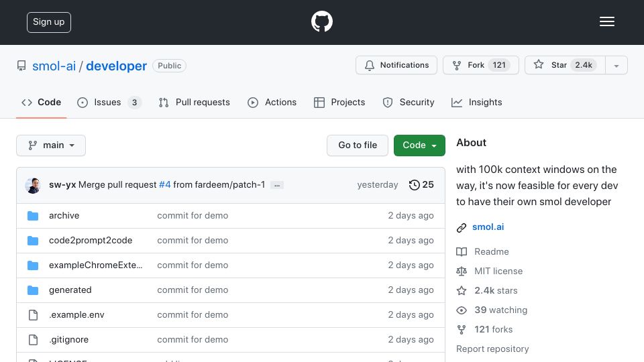Click the repository icon beside smol-ai
This screenshot has width=644, height=362.
(x=21, y=66)
